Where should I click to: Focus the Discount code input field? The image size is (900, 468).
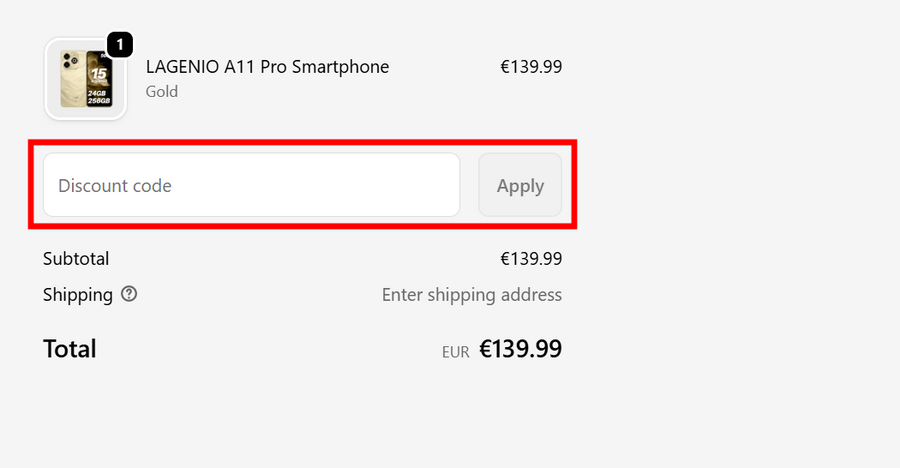(250, 185)
